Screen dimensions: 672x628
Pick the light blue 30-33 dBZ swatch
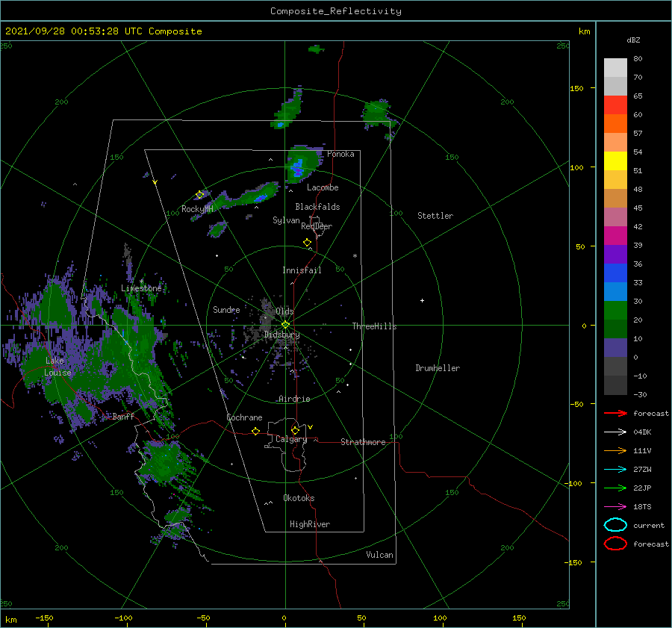pyautogui.click(x=615, y=292)
